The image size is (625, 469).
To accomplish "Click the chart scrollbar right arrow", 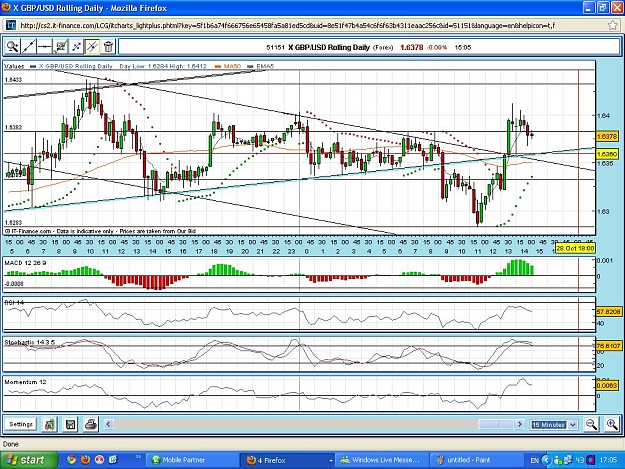I will click(x=519, y=424).
